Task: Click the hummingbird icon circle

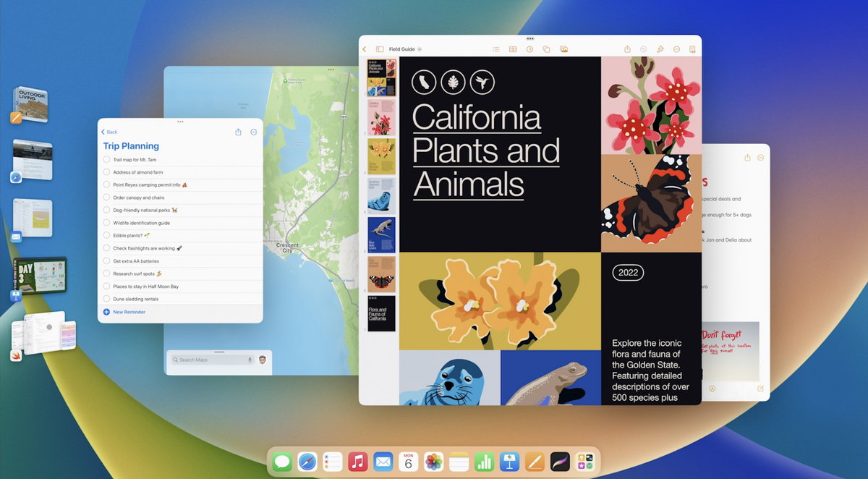Action: 482,82
